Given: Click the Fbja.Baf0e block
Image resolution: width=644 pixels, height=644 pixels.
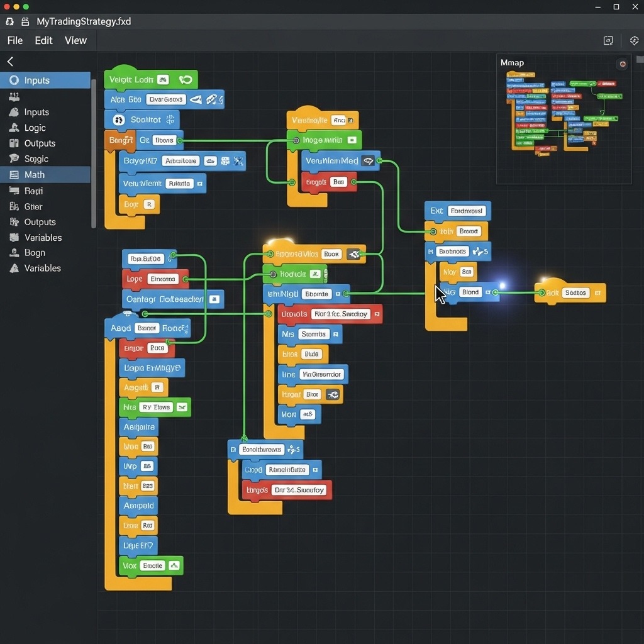Looking at the screenshot, I should pos(148,258).
